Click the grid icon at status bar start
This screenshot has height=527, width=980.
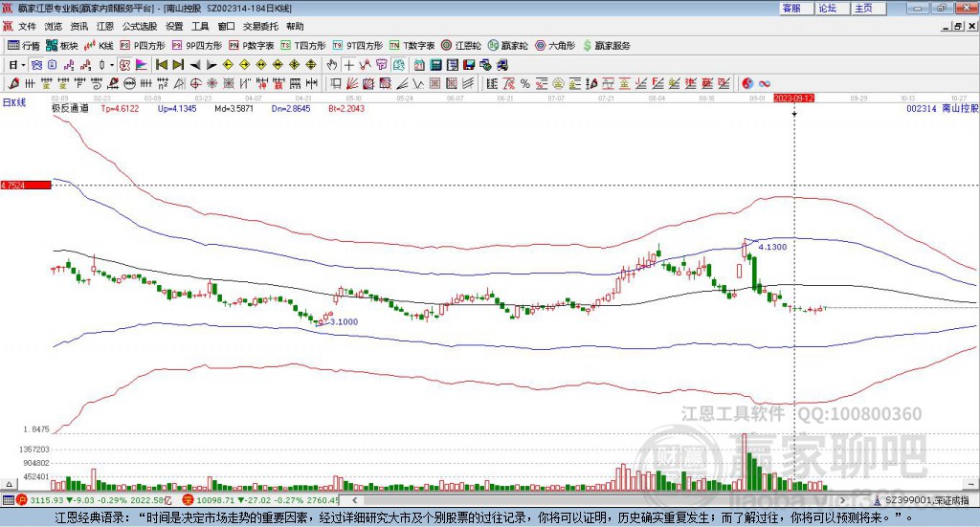(x=8, y=499)
